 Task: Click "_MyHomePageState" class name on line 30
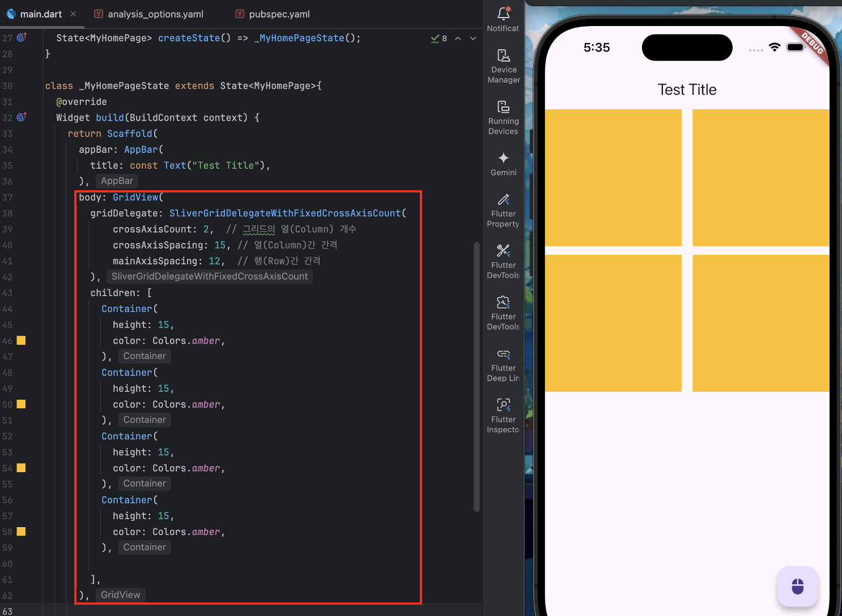(x=124, y=86)
